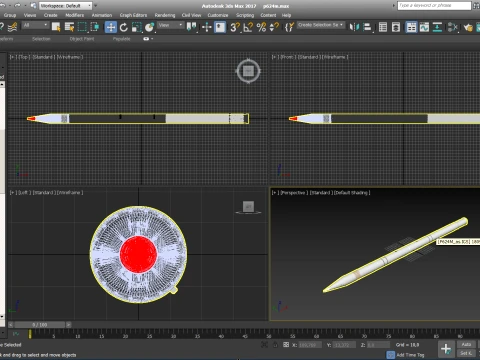Screen dimensions: 480x360
Task: Switch to Populate ribbon tab
Action: [x=121, y=39]
